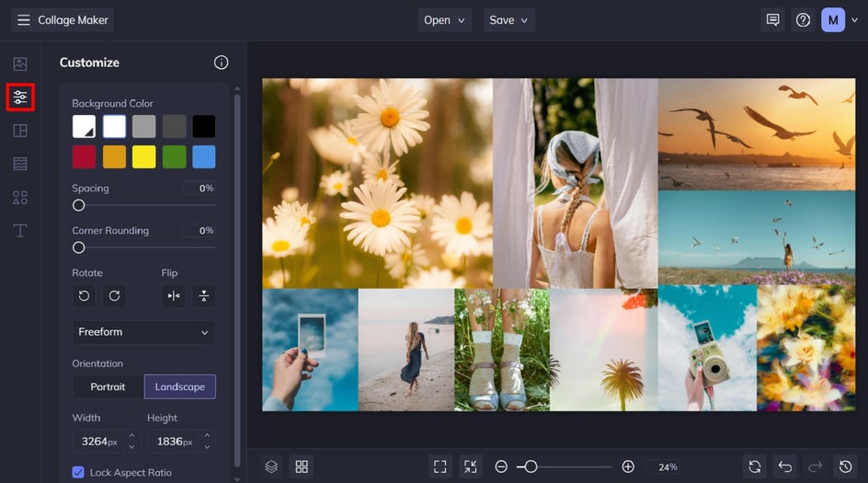The image size is (868, 483).
Task: Choose the yellow background swatch
Action: (144, 156)
